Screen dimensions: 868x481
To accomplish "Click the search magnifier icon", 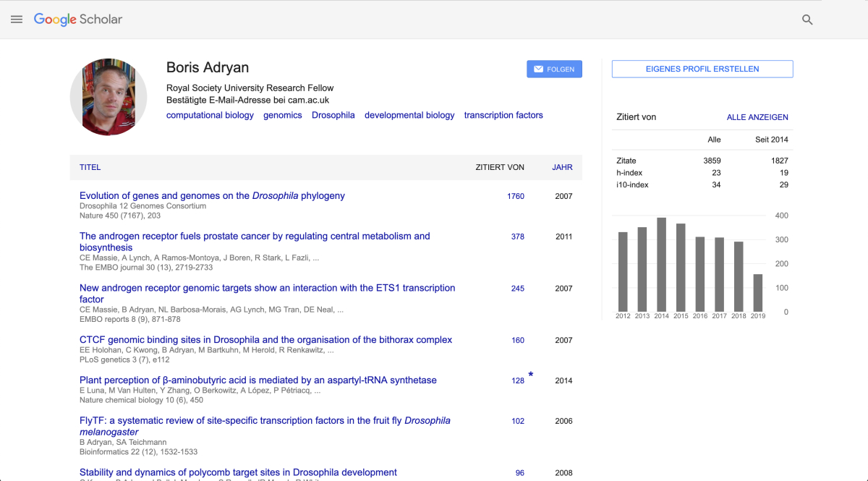I will 807,20.
